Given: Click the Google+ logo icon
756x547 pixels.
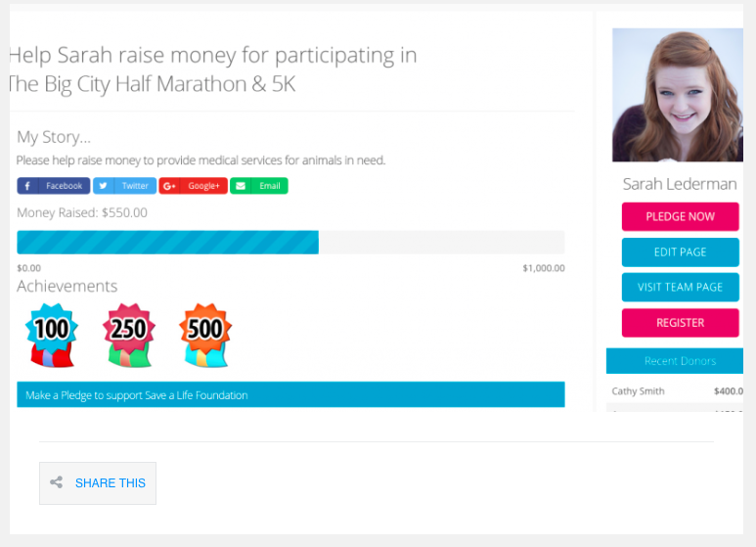Looking at the screenshot, I should 170,186.
